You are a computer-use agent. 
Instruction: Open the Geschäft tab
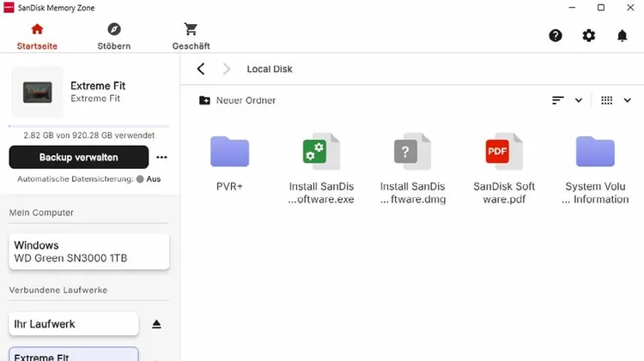191,36
